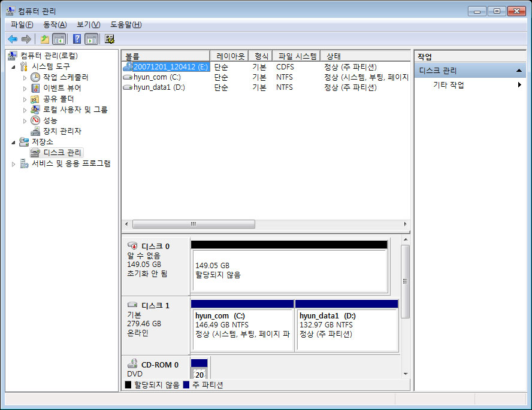The image size is (532, 410).
Task: Collapse the 시스템 도구 tree node
Action: pos(13,67)
